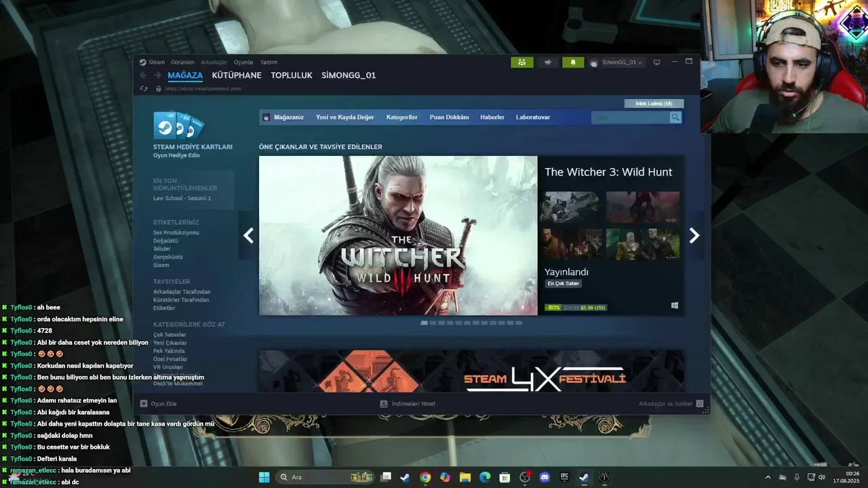Screen dimensions: 868x488
Task: Click the microphone tray icon
Action: [797, 477]
